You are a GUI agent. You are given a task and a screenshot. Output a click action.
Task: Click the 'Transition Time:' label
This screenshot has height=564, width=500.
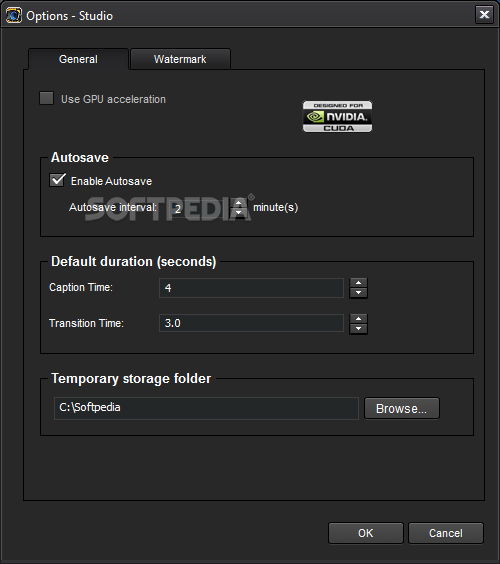coord(86,323)
